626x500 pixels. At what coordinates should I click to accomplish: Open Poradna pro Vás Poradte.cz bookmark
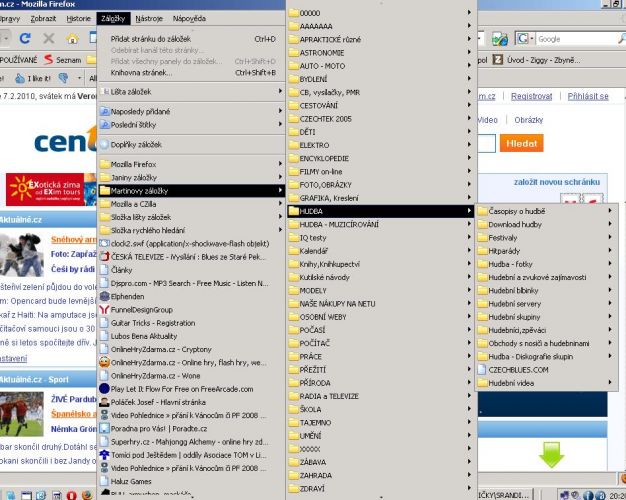pos(191,429)
